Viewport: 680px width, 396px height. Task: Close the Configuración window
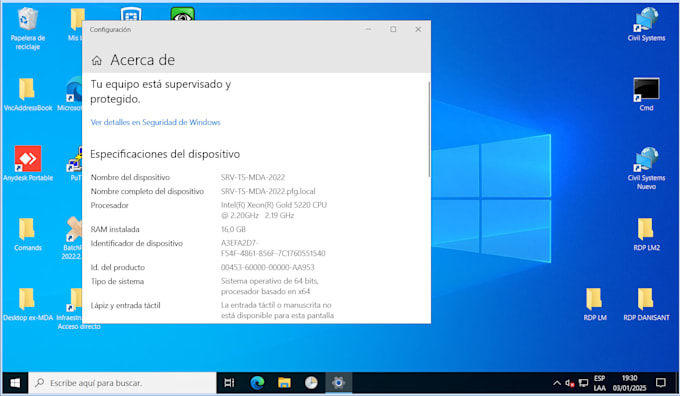[x=418, y=29]
